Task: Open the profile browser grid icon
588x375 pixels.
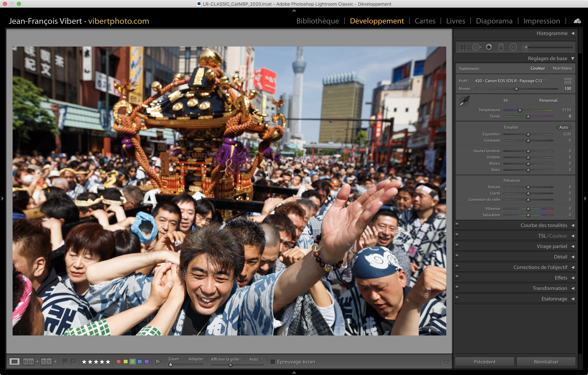Action: 568,81
